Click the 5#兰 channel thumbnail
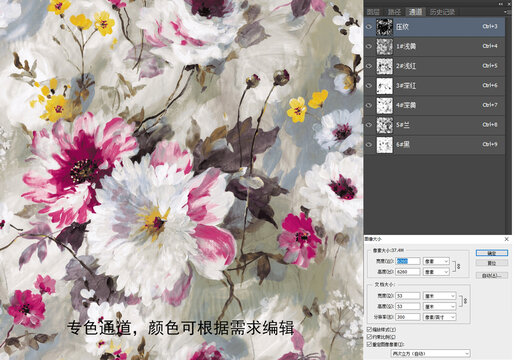515x360 pixels. point(385,125)
